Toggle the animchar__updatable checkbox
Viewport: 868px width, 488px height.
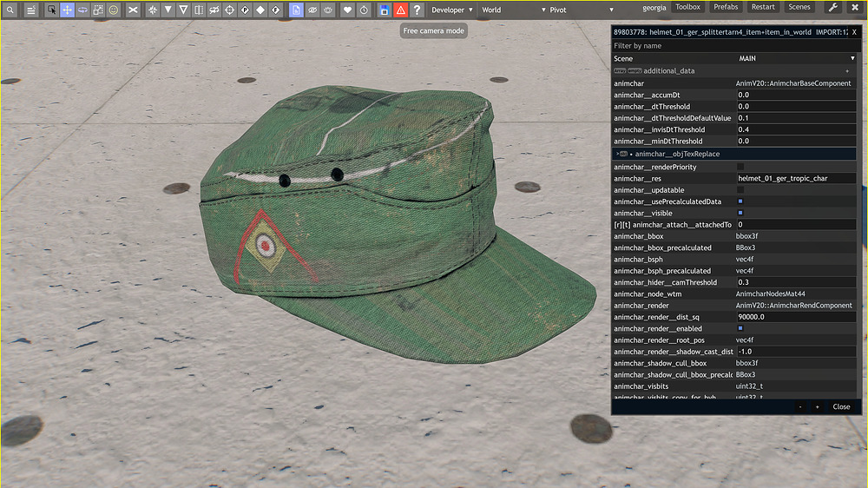point(740,190)
